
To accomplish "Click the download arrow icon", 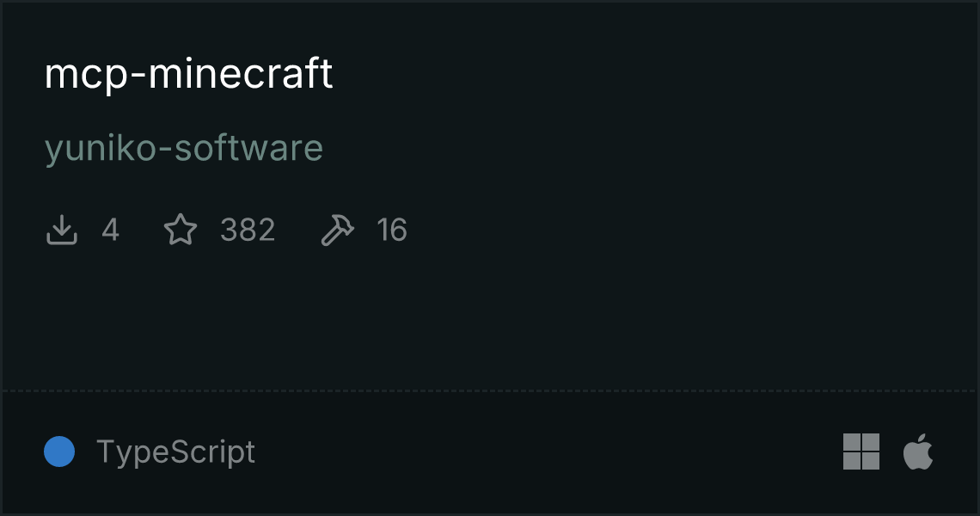I will point(62,230).
